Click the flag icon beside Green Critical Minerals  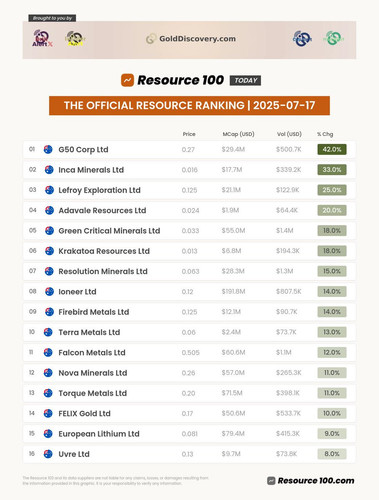49,231
